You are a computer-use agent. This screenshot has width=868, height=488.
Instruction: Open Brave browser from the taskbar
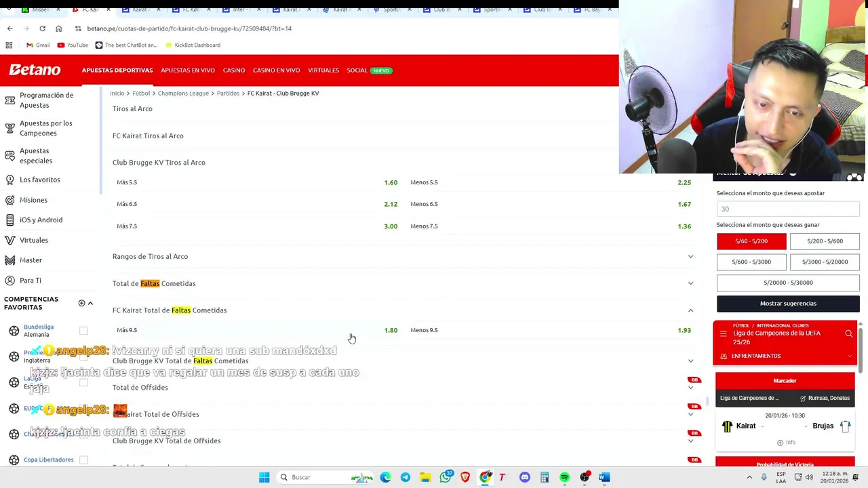pyautogui.click(x=465, y=477)
